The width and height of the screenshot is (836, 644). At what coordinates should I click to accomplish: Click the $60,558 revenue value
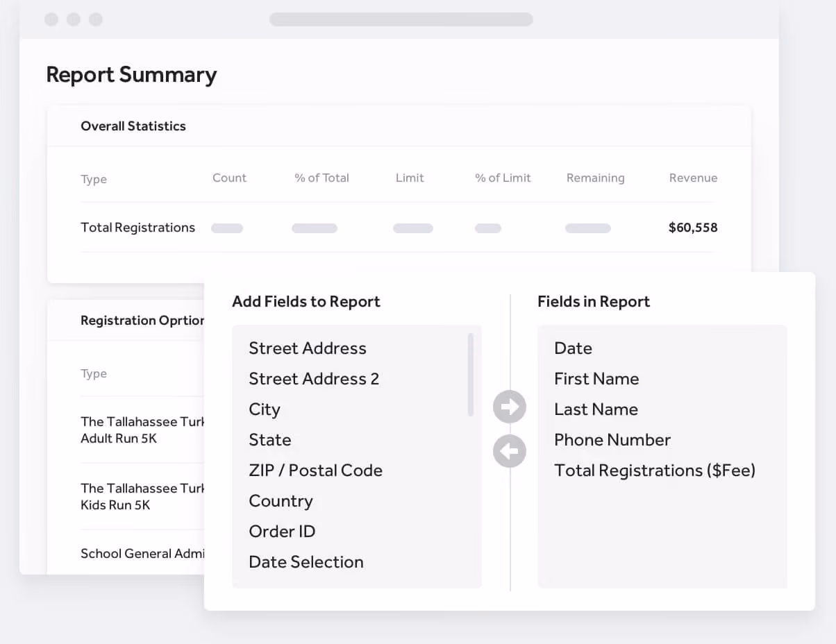tap(693, 228)
